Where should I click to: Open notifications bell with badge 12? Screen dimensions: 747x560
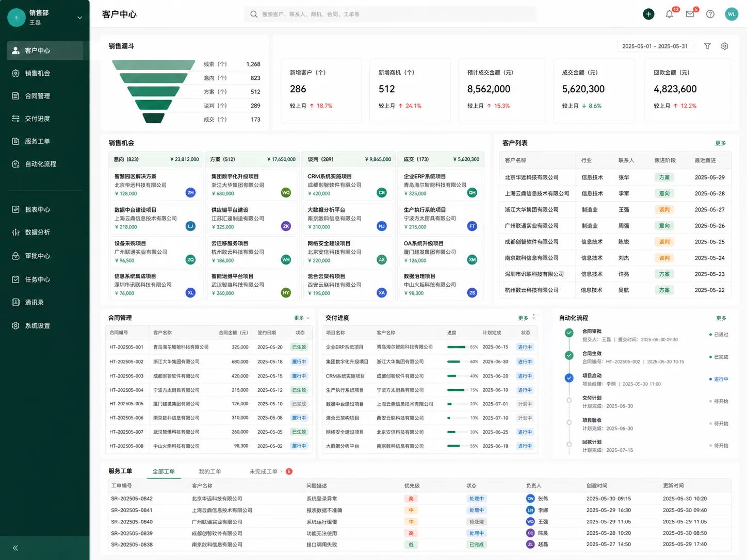pos(669,14)
